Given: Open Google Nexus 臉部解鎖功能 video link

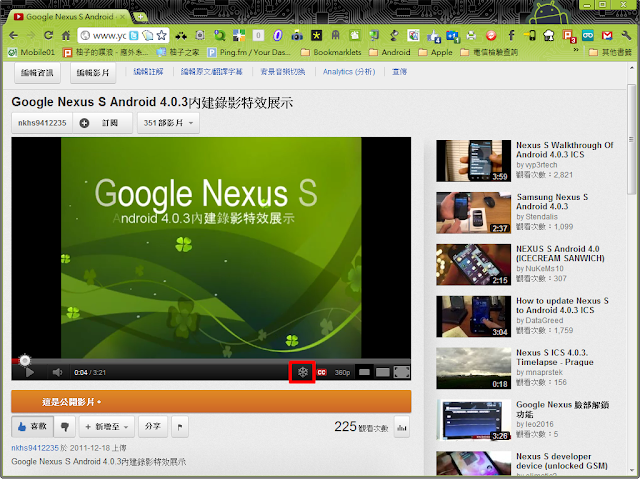Looking at the screenshot, I should (x=562, y=409).
